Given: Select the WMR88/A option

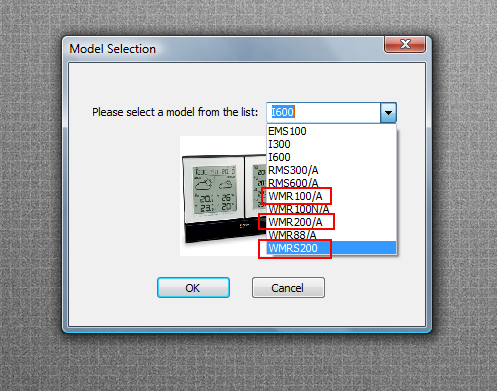Looking at the screenshot, I should click(x=331, y=235).
